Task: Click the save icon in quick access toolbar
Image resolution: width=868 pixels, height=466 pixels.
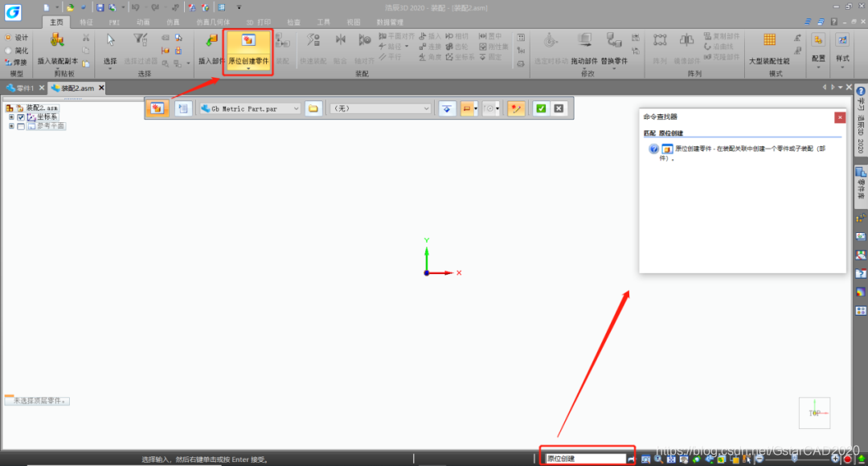Action: click(100, 8)
